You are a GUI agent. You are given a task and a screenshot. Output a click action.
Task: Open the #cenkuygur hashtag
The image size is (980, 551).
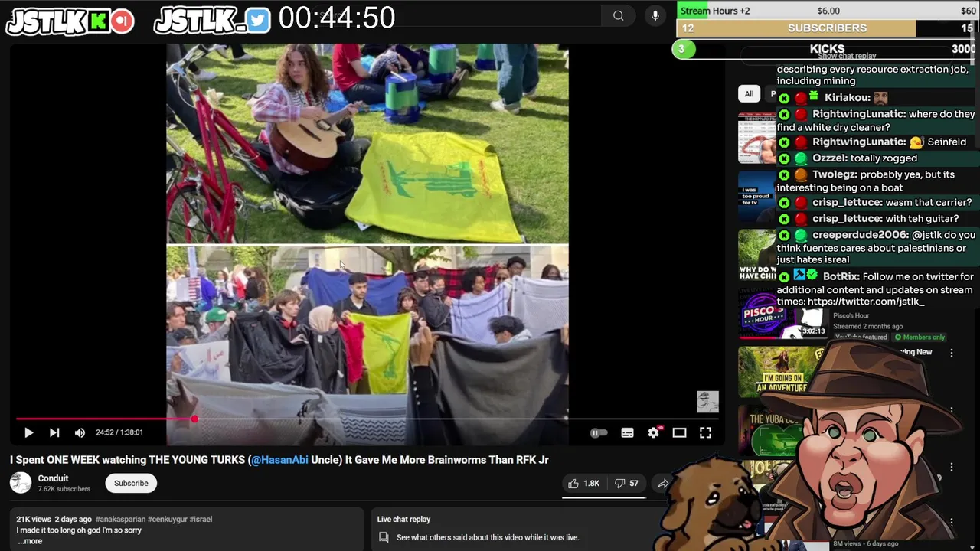click(x=166, y=519)
